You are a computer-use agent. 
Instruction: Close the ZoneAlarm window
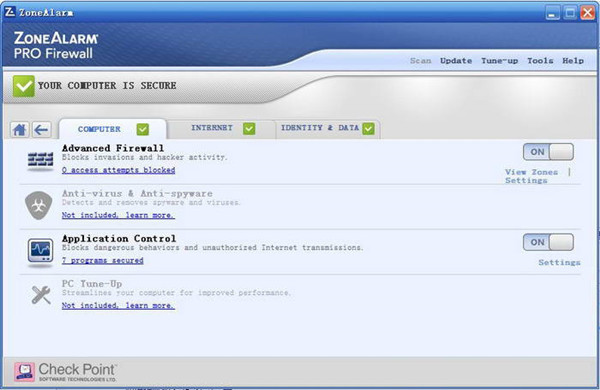(588, 13)
